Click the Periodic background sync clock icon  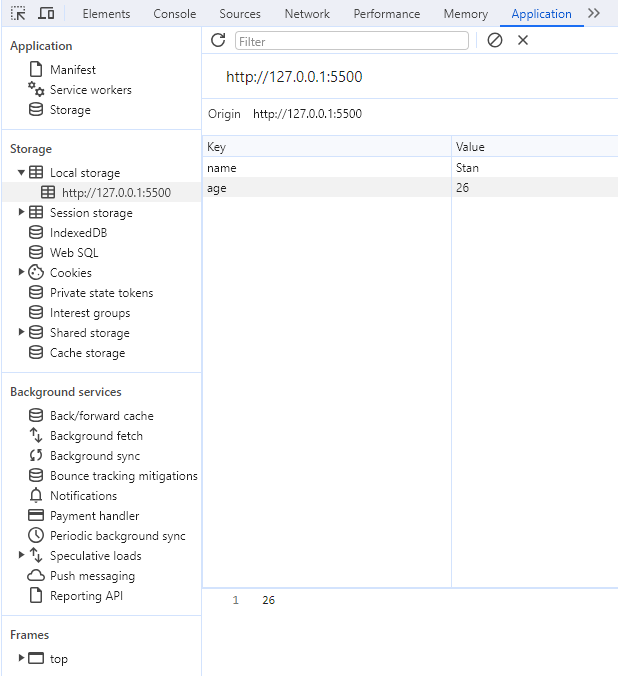(x=36, y=535)
